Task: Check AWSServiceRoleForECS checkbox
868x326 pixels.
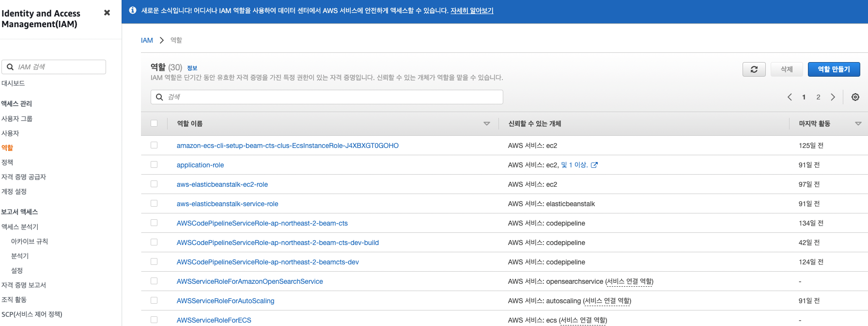Action: coord(154,320)
